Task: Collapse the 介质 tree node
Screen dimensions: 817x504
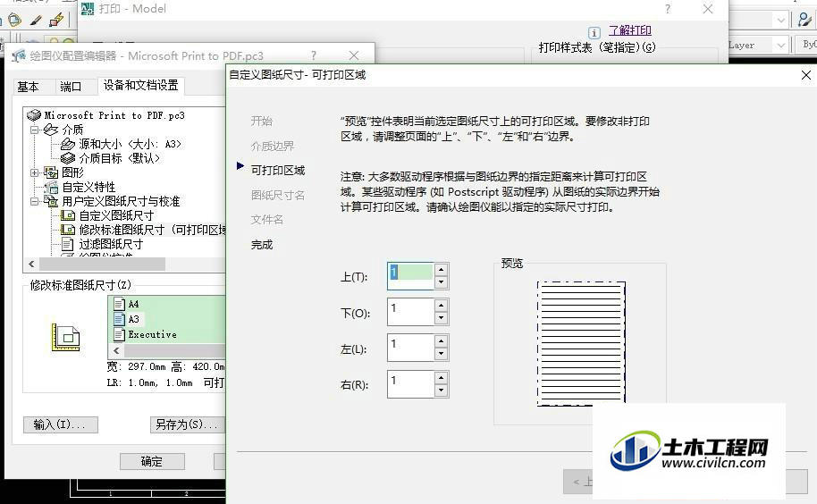Action: [34, 130]
